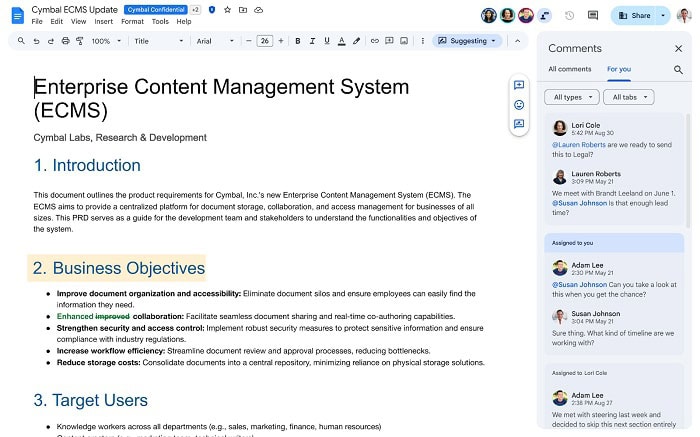Click the Cymbal Confidential label chip
This screenshot has width=700, height=437.
[x=155, y=10]
